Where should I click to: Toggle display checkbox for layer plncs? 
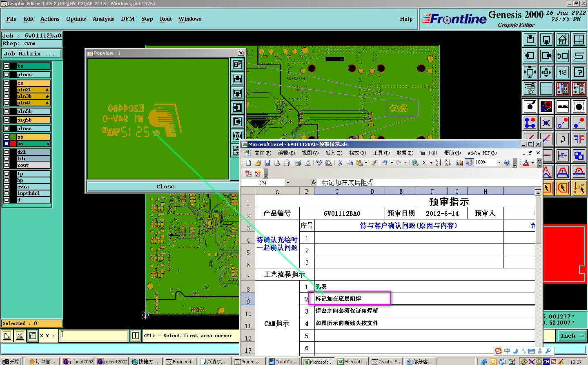(x=7, y=75)
